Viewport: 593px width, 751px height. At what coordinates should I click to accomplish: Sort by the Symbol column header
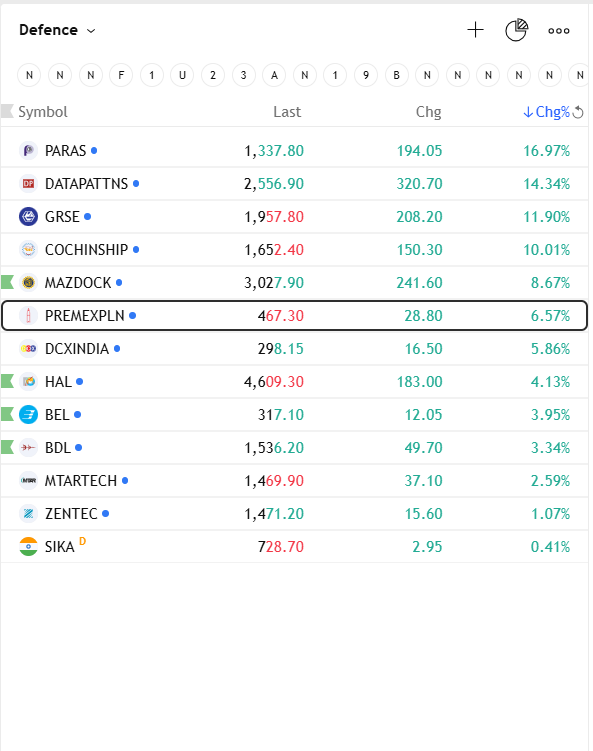pyautogui.click(x=43, y=112)
